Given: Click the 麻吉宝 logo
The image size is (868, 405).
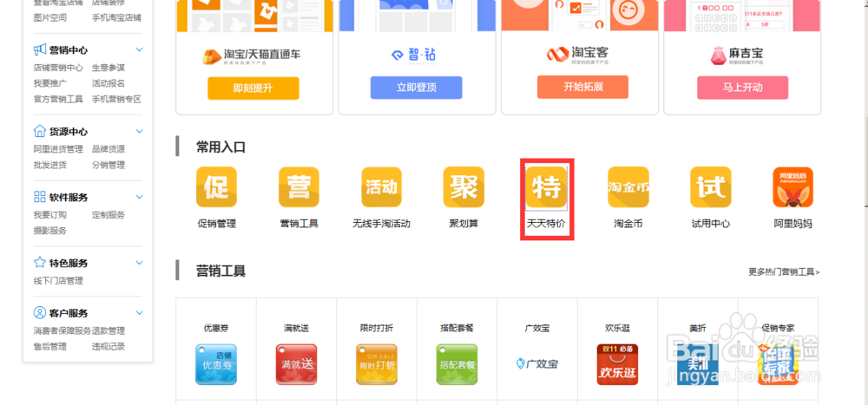Looking at the screenshot, I should tap(737, 55).
